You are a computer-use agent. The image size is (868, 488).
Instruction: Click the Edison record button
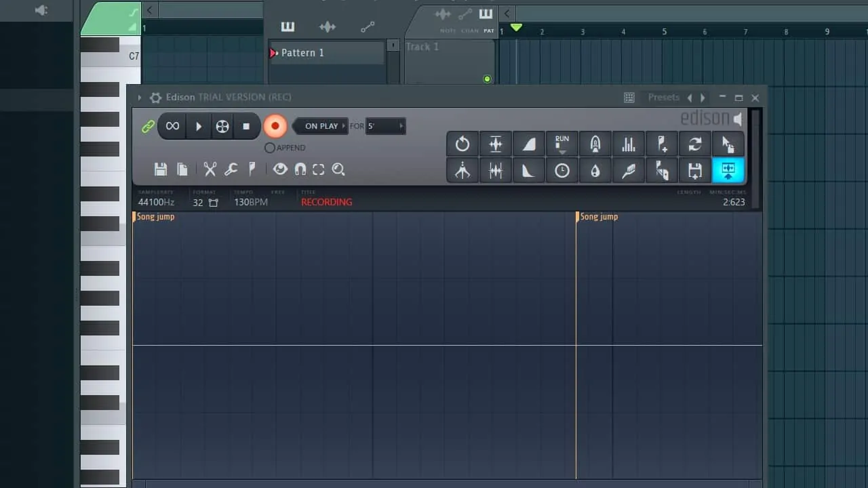tap(275, 126)
